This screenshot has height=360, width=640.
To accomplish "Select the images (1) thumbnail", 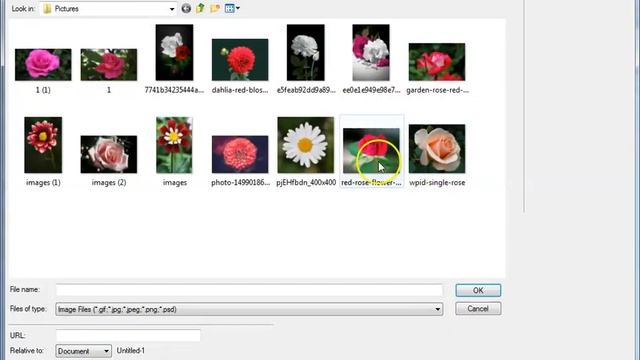I will coord(43,145).
